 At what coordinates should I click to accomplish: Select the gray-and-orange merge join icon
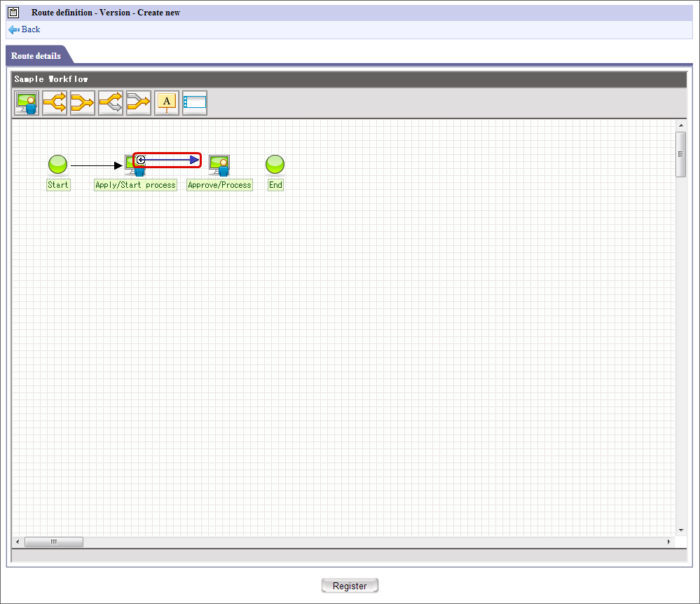pyautogui.click(x=139, y=103)
